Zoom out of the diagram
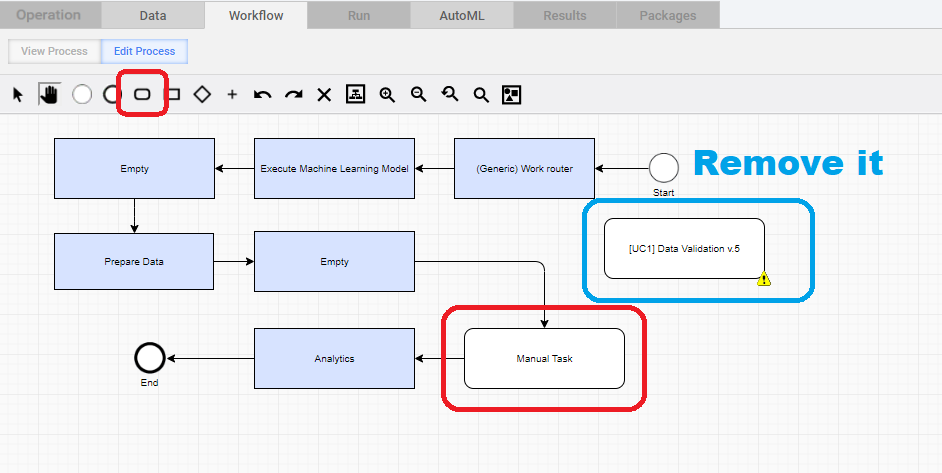942x473 pixels. coord(419,94)
